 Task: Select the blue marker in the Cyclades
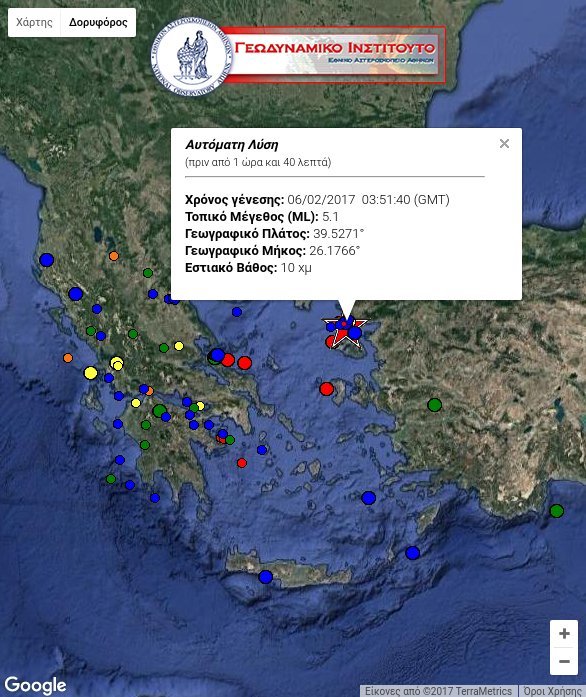pyautogui.click(x=262, y=450)
